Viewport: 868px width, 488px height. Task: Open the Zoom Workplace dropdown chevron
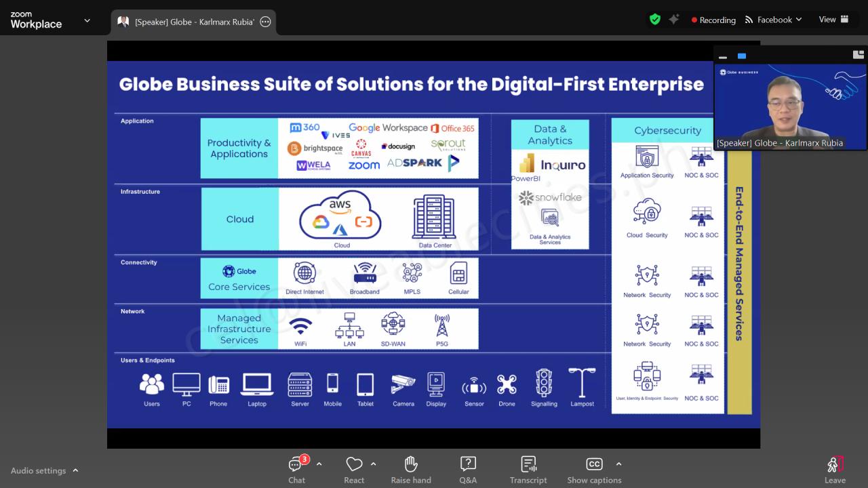click(x=87, y=20)
